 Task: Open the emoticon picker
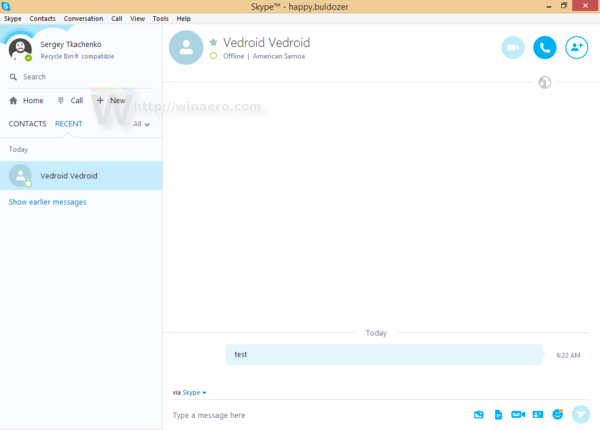click(558, 414)
